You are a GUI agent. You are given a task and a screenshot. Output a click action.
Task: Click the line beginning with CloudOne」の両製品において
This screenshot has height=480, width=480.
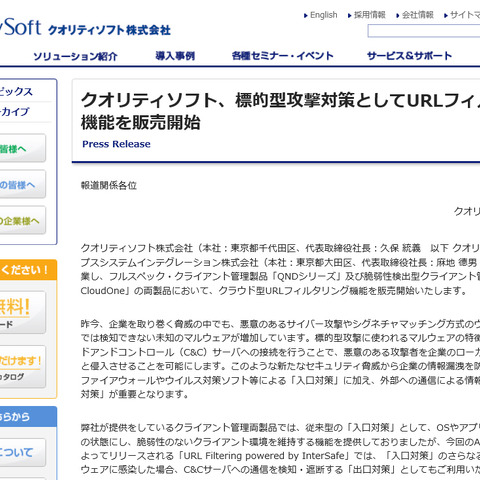[x=274, y=291]
